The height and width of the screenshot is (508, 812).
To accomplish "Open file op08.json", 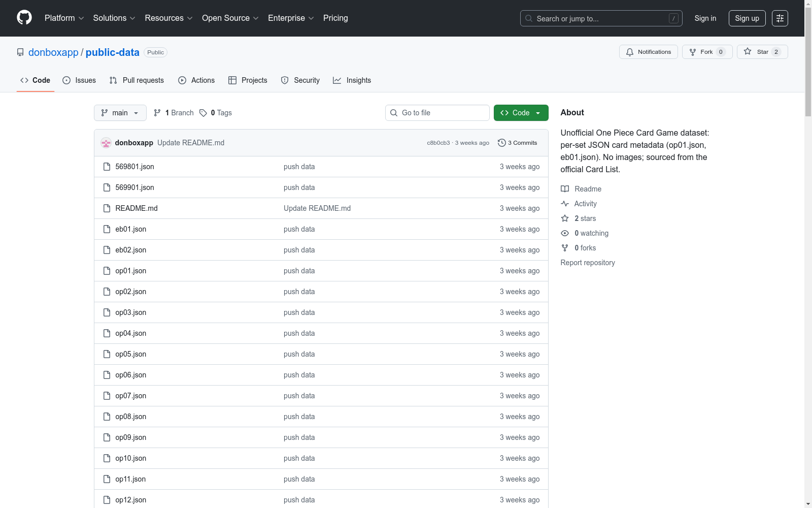I will point(131,417).
